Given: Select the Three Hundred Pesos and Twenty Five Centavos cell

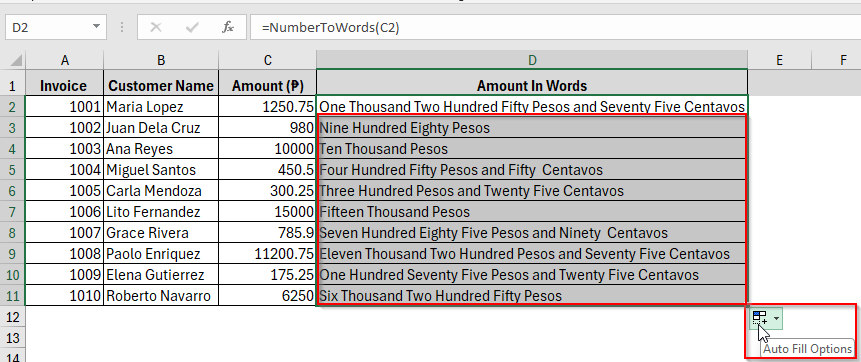Looking at the screenshot, I should (532, 191).
